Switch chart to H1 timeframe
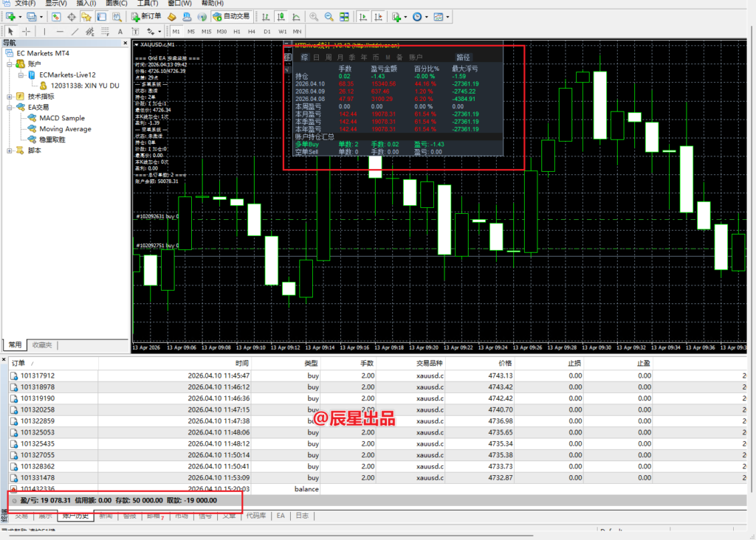The width and height of the screenshot is (756, 540). 236,32
